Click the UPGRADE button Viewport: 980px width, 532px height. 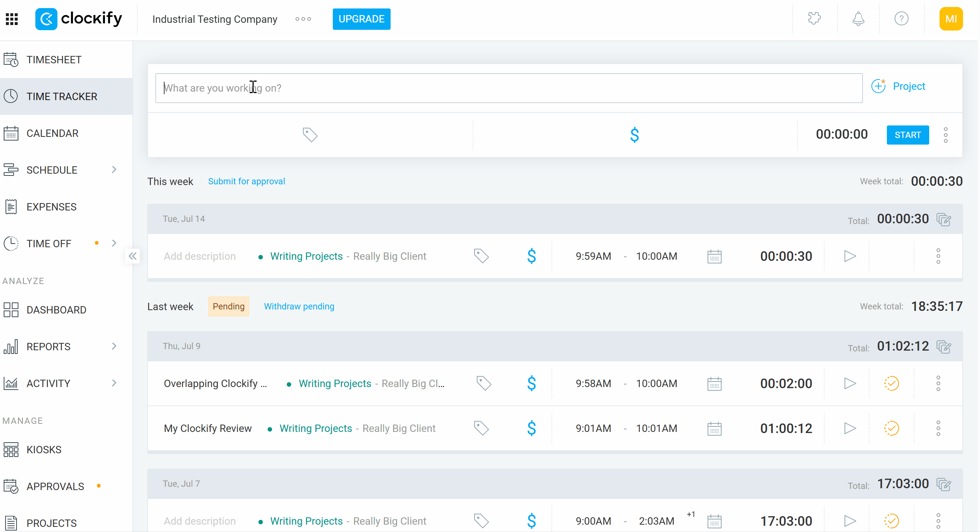362,19
